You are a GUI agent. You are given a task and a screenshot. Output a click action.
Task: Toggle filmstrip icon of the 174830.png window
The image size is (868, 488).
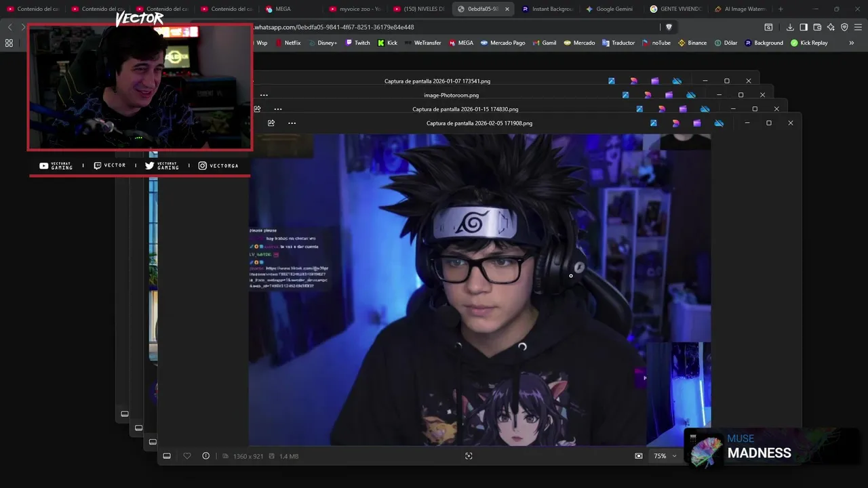153,442
